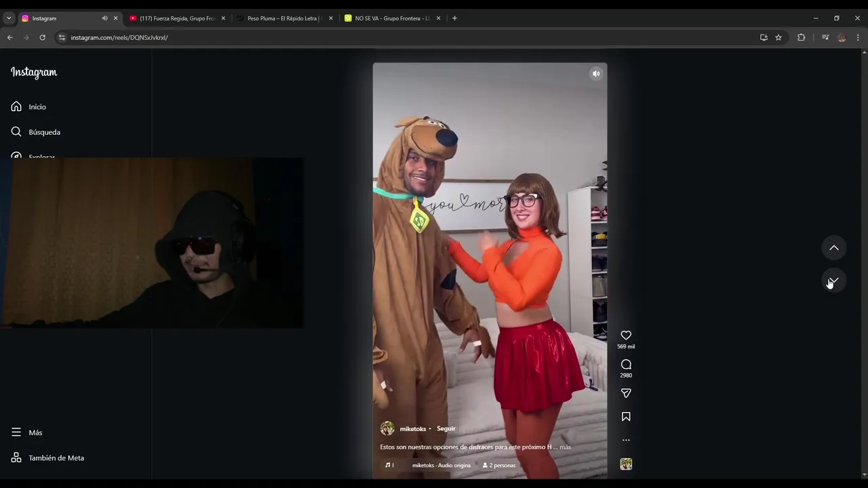The image size is (868, 488).
Task: Open miketoks username link
Action: [x=413, y=429]
